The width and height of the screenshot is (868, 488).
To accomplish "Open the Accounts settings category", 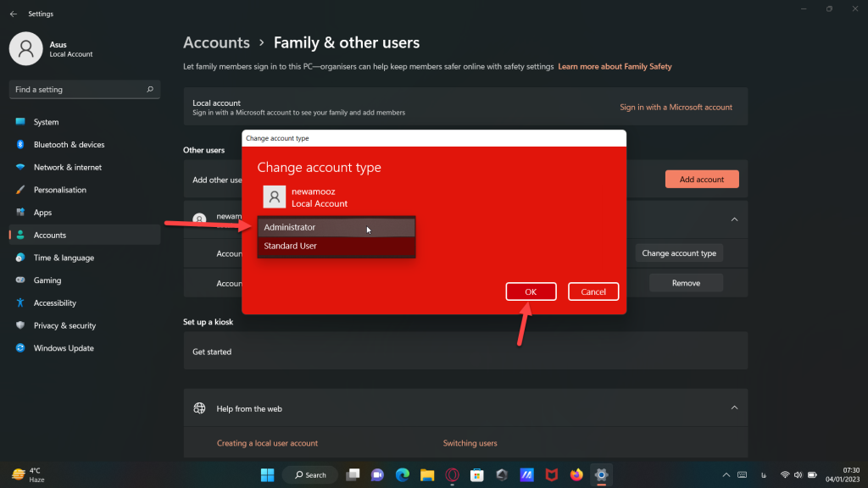I will tap(50, 235).
